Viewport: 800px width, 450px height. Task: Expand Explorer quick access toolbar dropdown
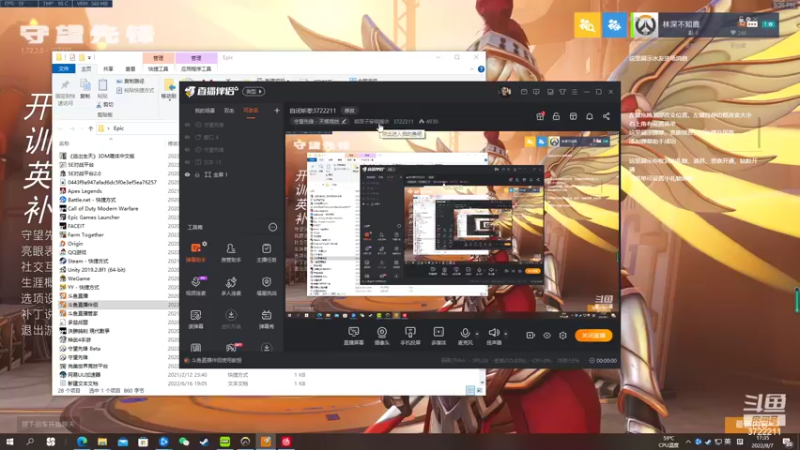click(89, 58)
